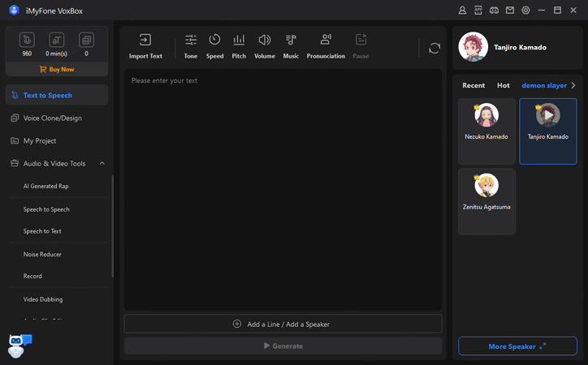Open the settings icon in title bar

[x=525, y=11]
